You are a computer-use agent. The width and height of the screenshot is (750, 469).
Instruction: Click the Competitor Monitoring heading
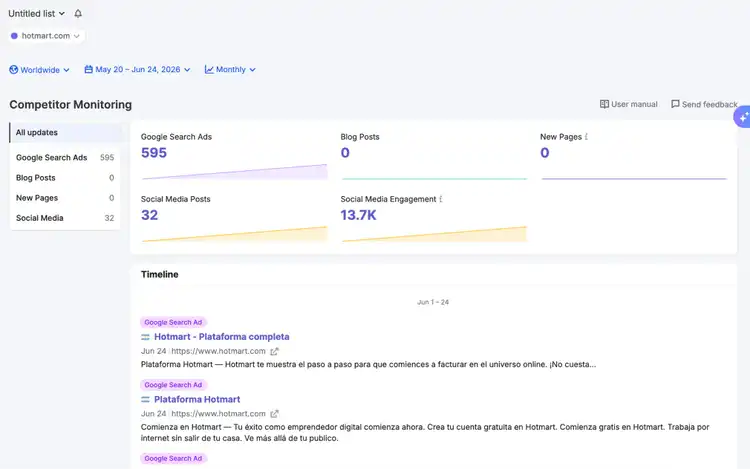click(x=70, y=105)
